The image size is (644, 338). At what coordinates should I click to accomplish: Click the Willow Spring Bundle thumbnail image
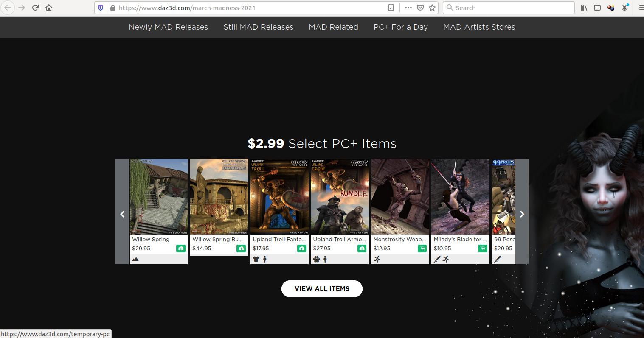click(219, 197)
